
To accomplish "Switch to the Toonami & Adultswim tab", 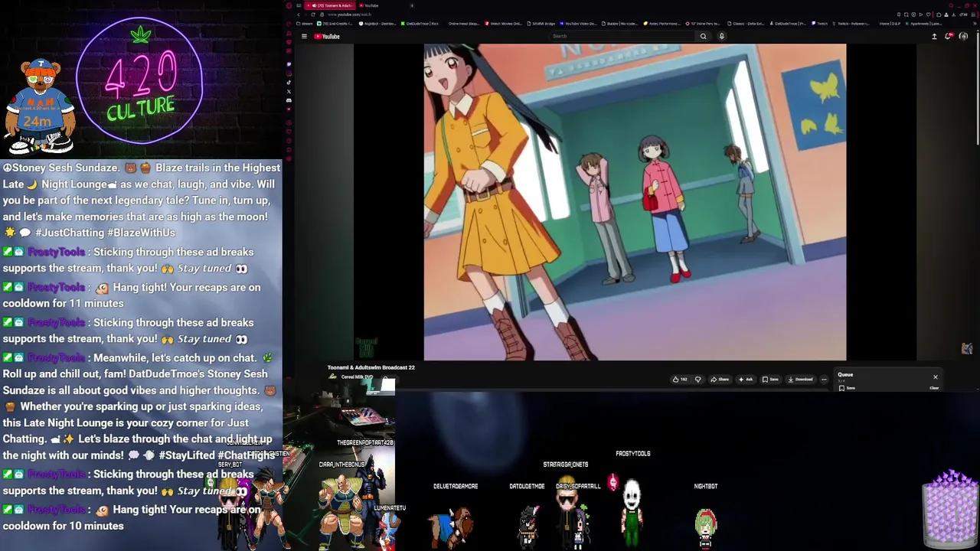I will (x=329, y=5).
